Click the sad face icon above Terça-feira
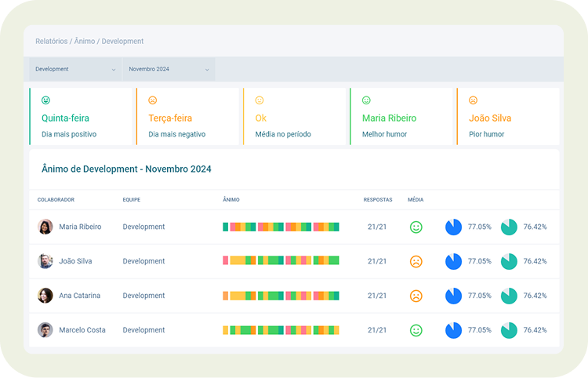Image resolution: width=588 pixels, height=378 pixels. pos(153,100)
